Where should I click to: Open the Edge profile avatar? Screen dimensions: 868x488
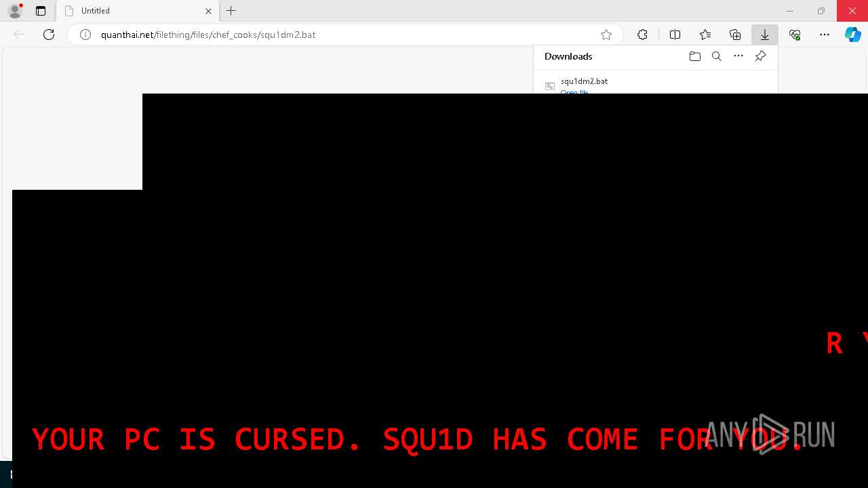pyautogui.click(x=15, y=11)
